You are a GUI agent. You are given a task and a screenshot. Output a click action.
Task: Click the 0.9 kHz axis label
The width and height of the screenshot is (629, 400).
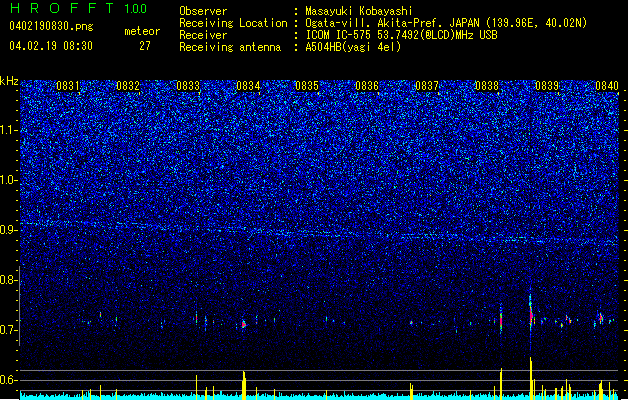9,230
